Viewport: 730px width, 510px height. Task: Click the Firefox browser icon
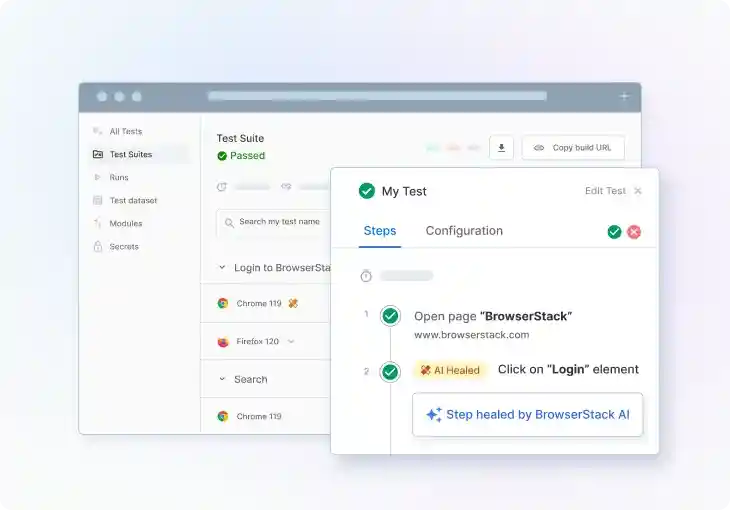tap(223, 342)
